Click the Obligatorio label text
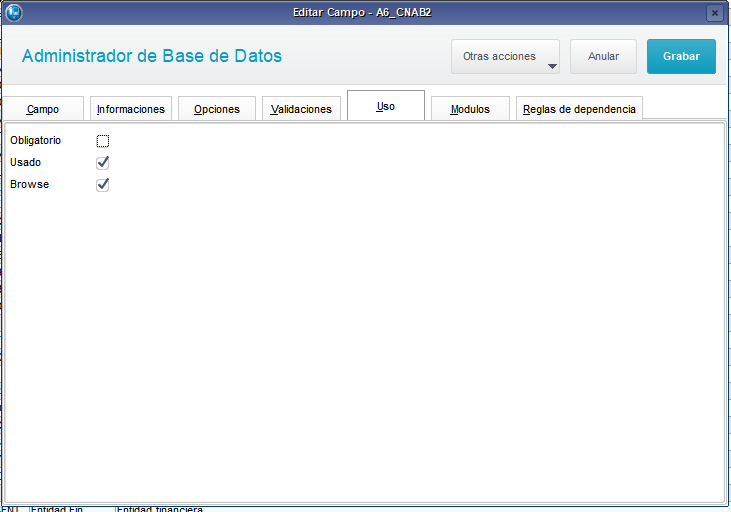This screenshot has width=731, height=512. click(x=35, y=140)
